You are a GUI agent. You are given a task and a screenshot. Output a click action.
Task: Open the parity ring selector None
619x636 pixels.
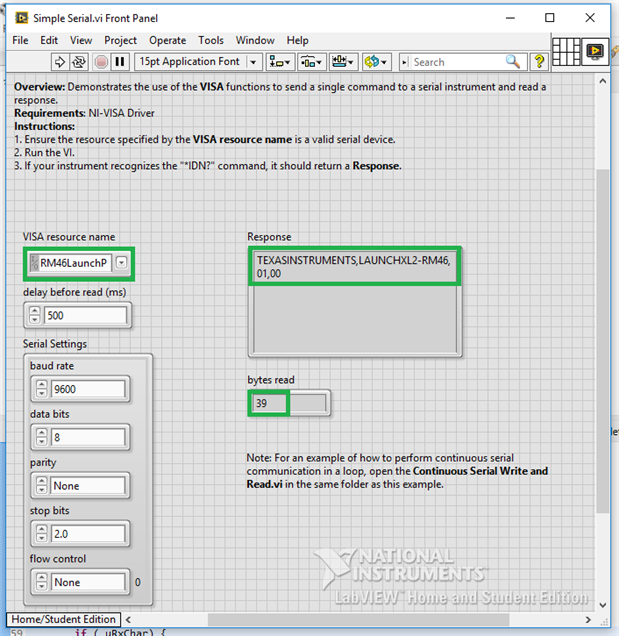[x=88, y=486]
